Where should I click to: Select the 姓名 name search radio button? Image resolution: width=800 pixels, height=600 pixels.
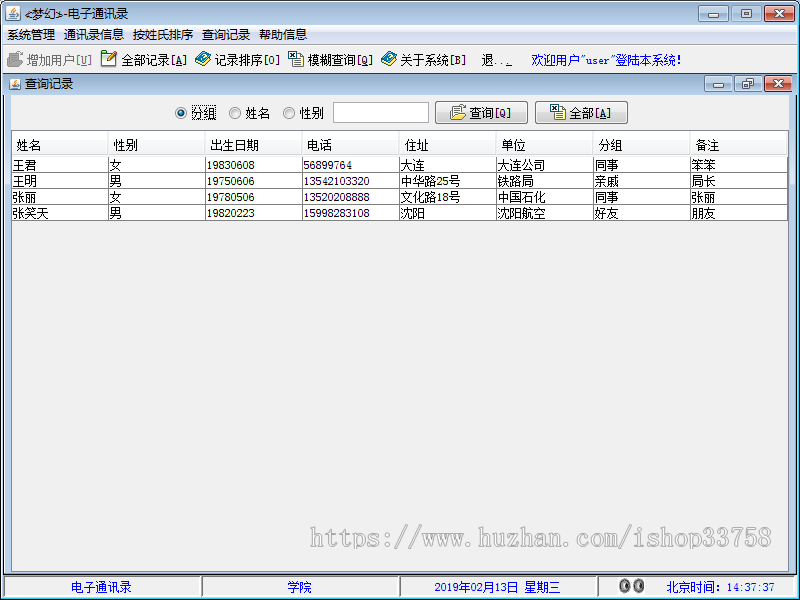pyautogui.click(x=236, y=112)
